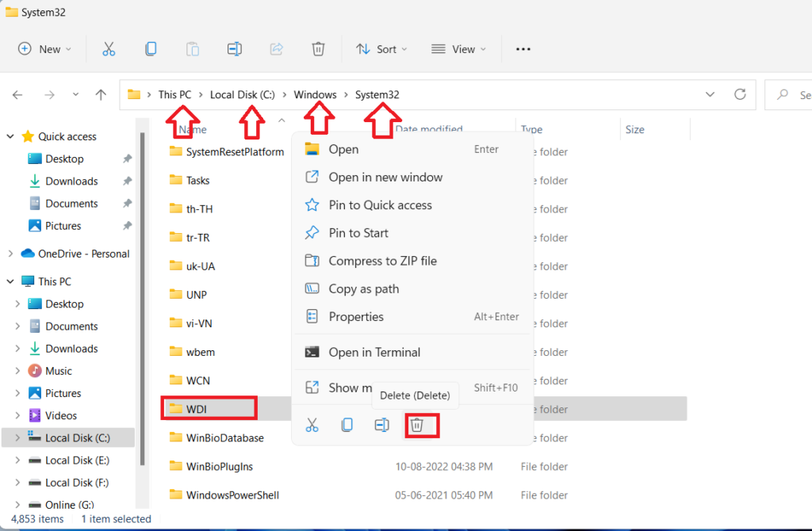This screenshot has height=531, width=812.
Task: Choose Copy as path
Action: click(x=412, y=288)
